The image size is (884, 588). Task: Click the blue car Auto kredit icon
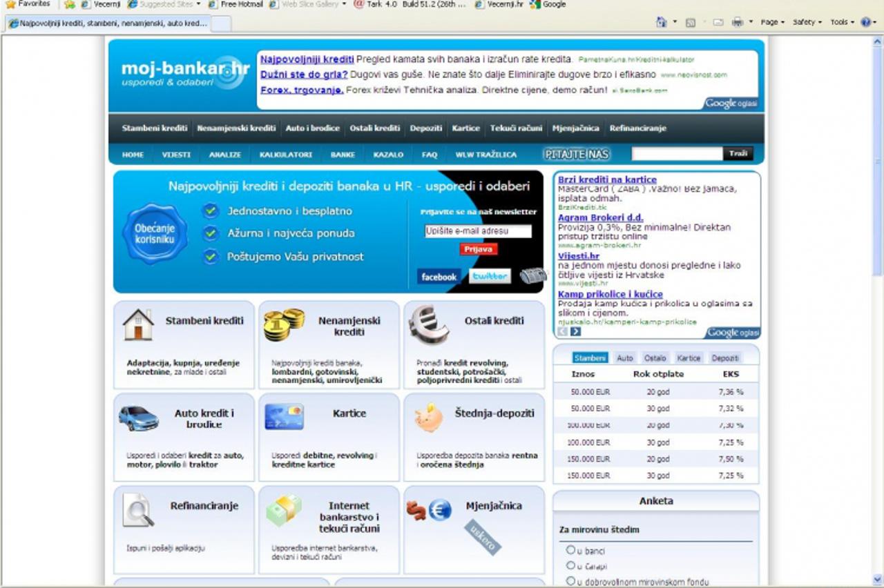(138, 418)
